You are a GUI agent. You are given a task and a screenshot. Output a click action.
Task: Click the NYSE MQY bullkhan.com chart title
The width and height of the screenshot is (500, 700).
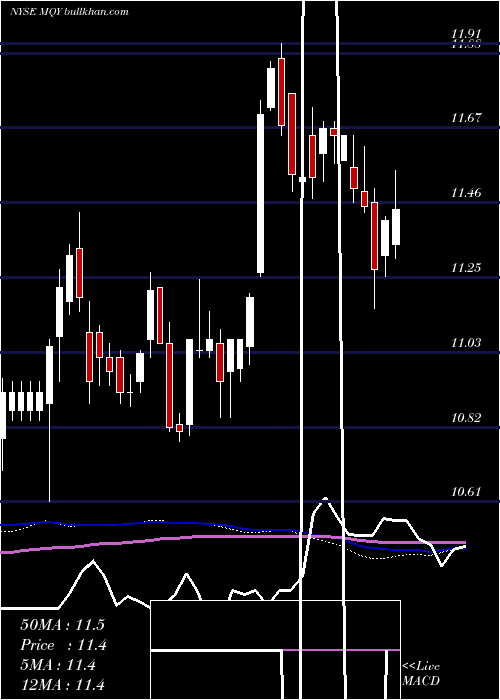click(69, 12)
